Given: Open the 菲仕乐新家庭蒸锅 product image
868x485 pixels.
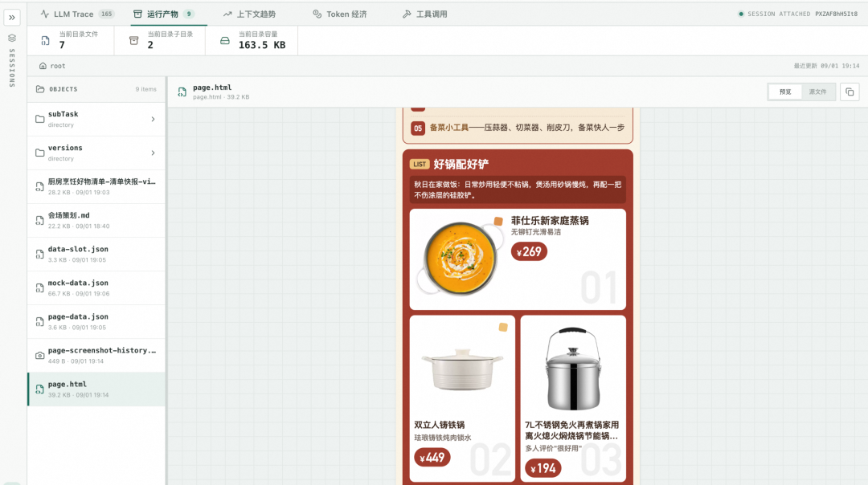Looking at the screenshot, I should click(x=461, y=259).
